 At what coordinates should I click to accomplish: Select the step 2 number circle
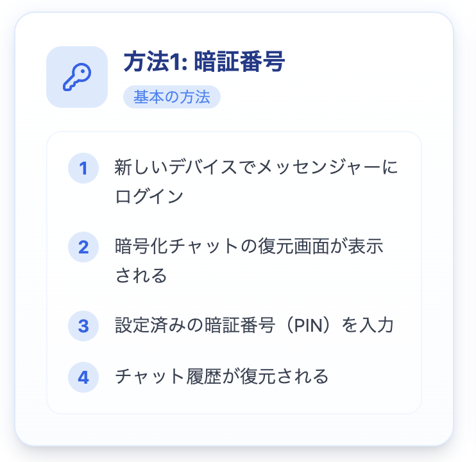pos(83,247)
